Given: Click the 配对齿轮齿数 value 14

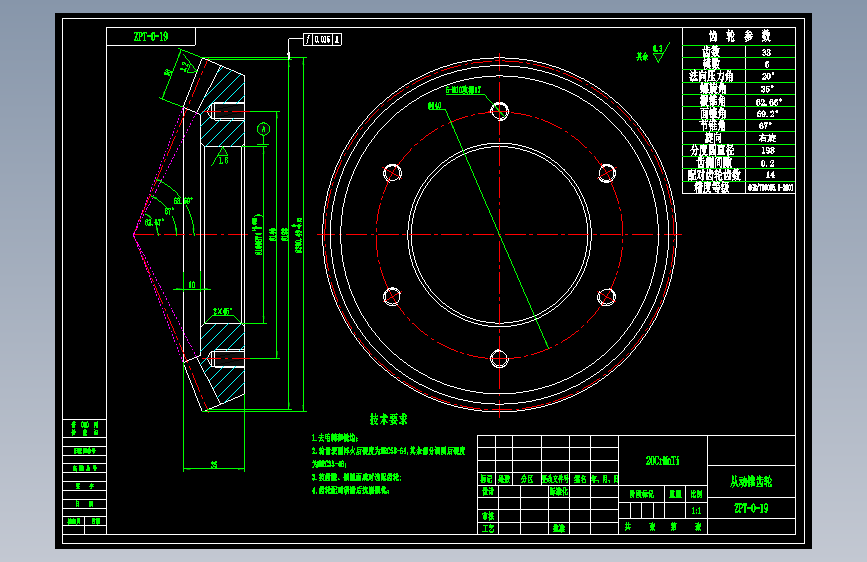Looking at the screenshot, I should pos(770,174).
